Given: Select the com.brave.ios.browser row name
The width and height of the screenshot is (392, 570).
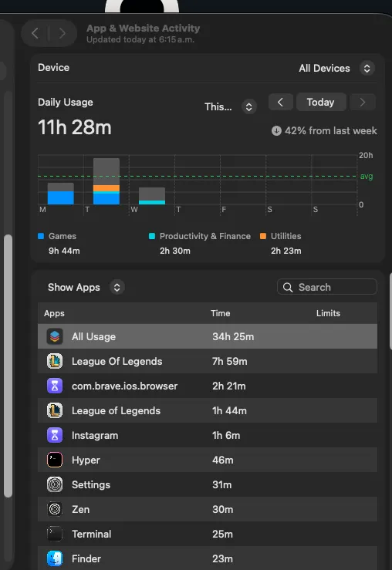Looking at the screenshot, I should point(125,386).
